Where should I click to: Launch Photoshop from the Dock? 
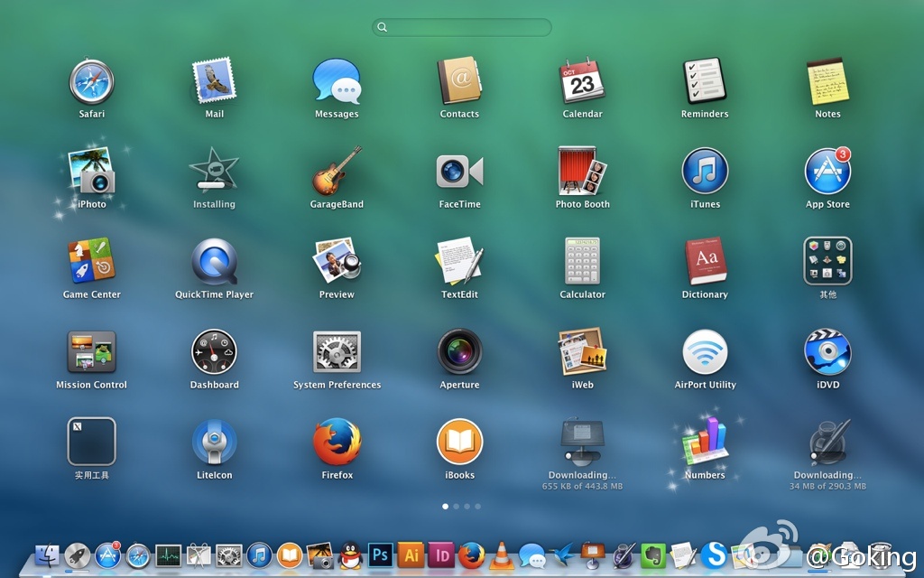381,555
